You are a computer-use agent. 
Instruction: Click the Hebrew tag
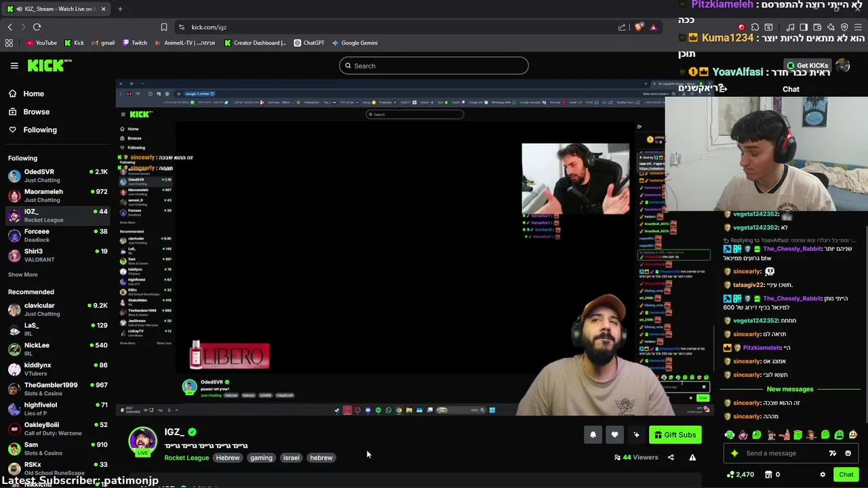(x=228, y=457)
